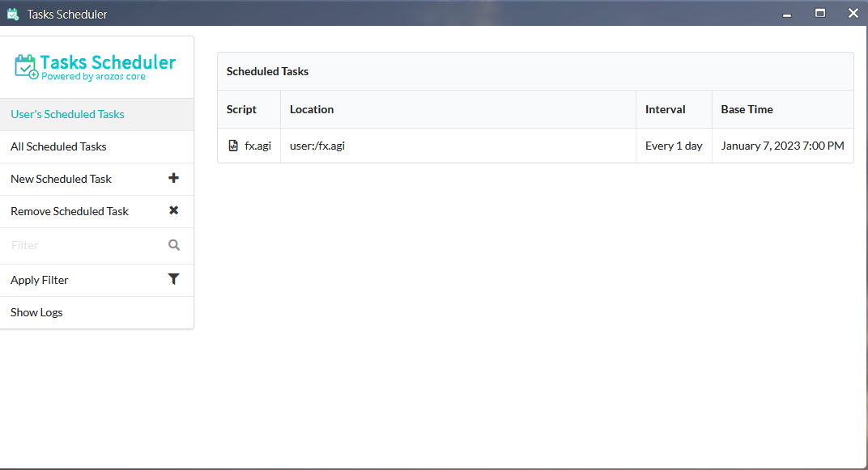
Task: Click the Base Time column header
Action: 747,109
